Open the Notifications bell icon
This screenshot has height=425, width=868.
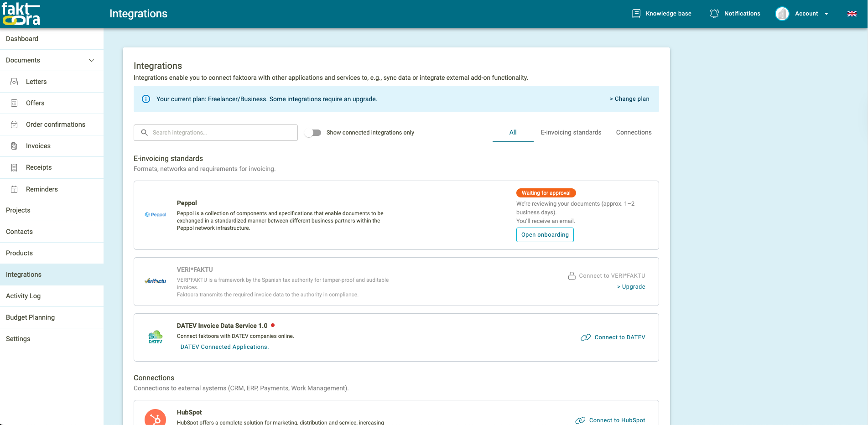[x=714, y=14]
